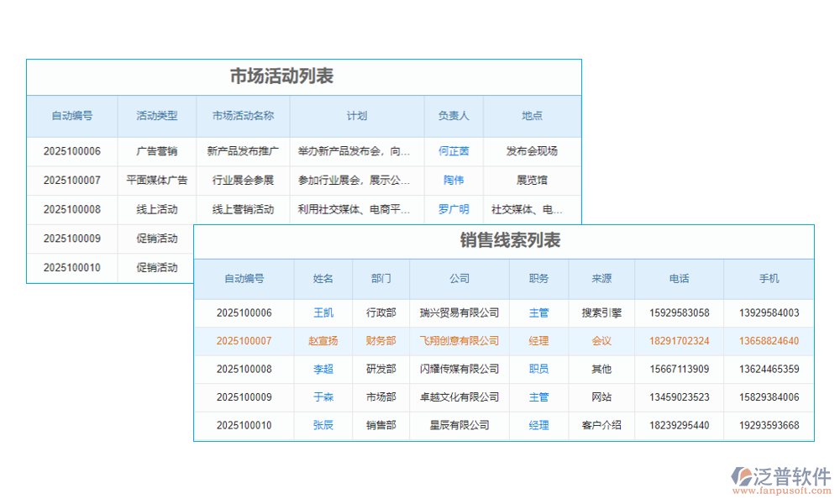Screen dimensions: 840x504
Task: Open 罗广明's contact link
Action: pos(454,209)
